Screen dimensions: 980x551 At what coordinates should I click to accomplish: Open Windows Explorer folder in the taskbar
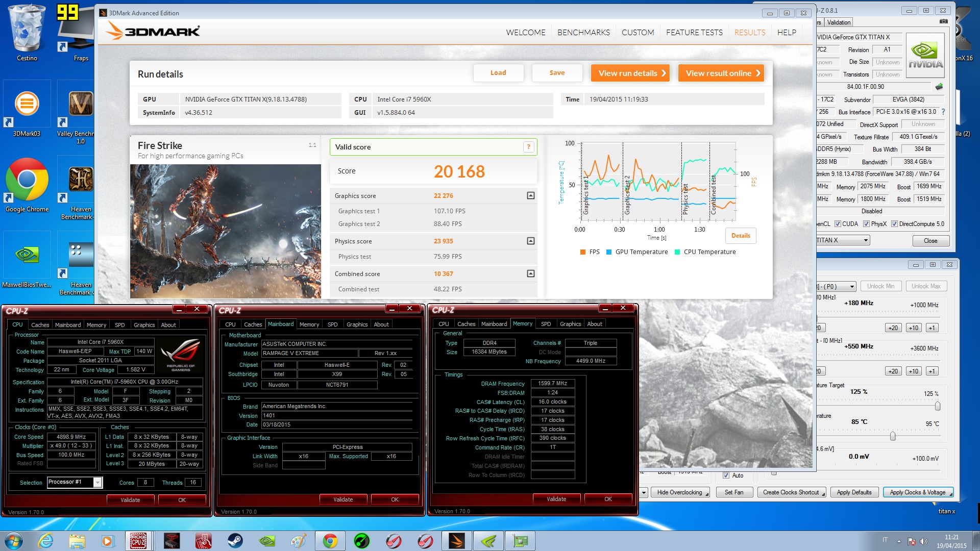(77, 541)
